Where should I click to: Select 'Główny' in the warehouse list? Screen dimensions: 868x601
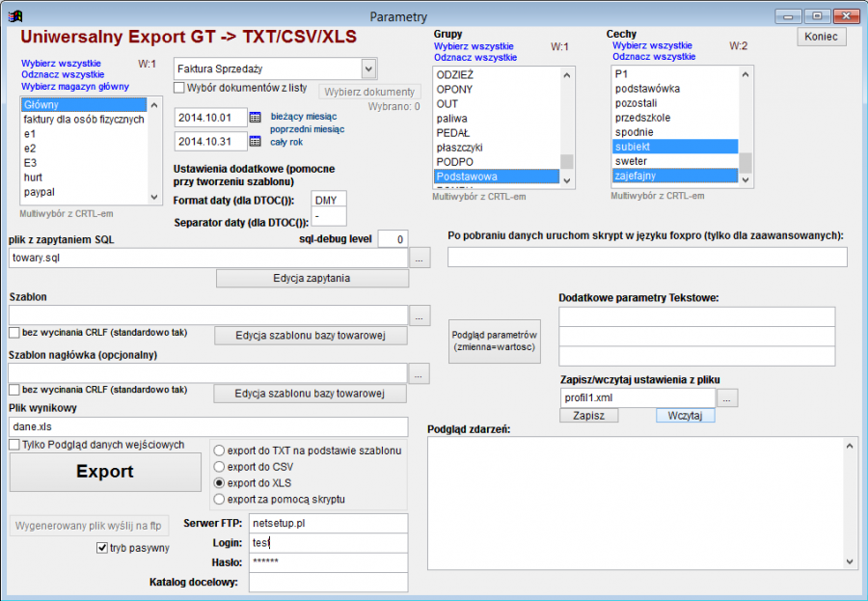(84, 105)
